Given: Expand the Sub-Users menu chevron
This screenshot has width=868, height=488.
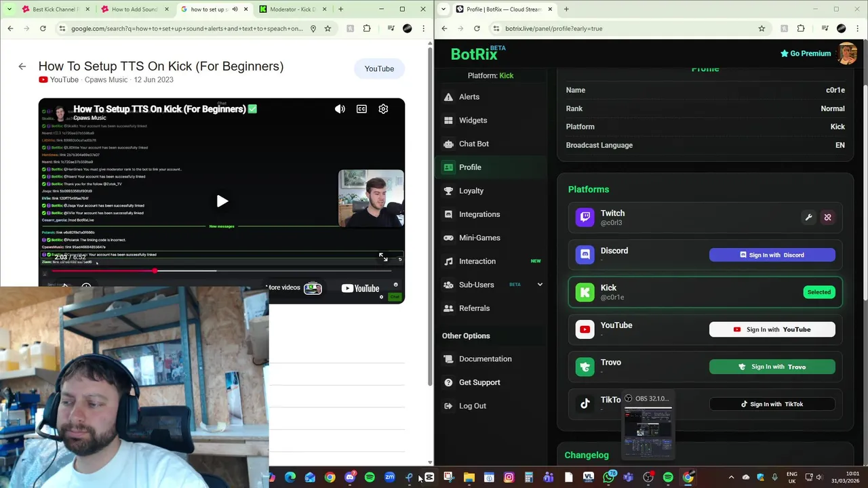Looking at the screenshot, I should pos(540,285).
